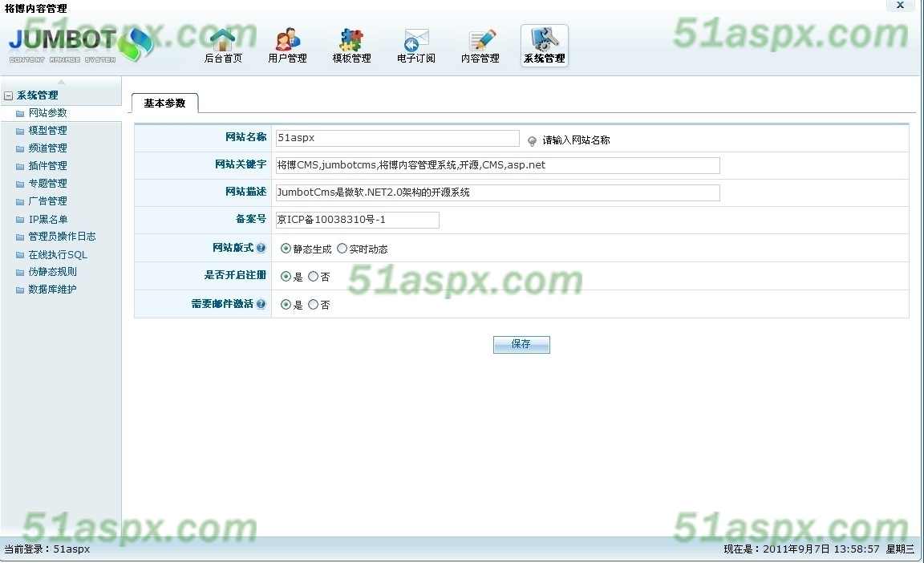Focus the 网站关键字 input field

(x=497, y=165)
